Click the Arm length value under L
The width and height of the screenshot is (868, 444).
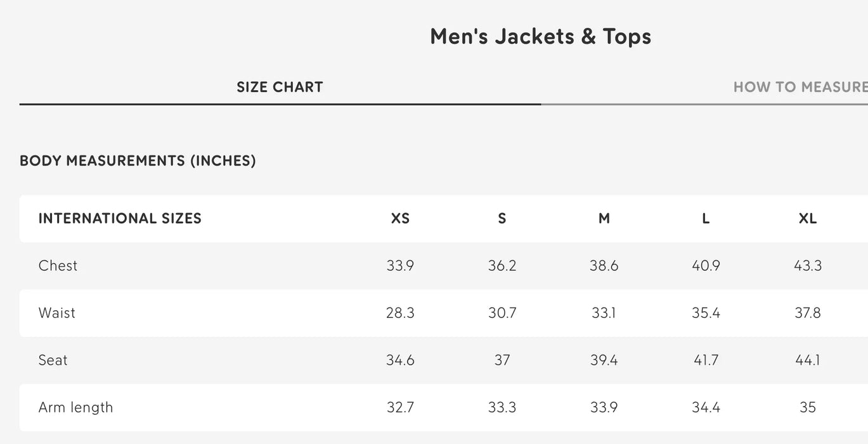pos(705,407)
